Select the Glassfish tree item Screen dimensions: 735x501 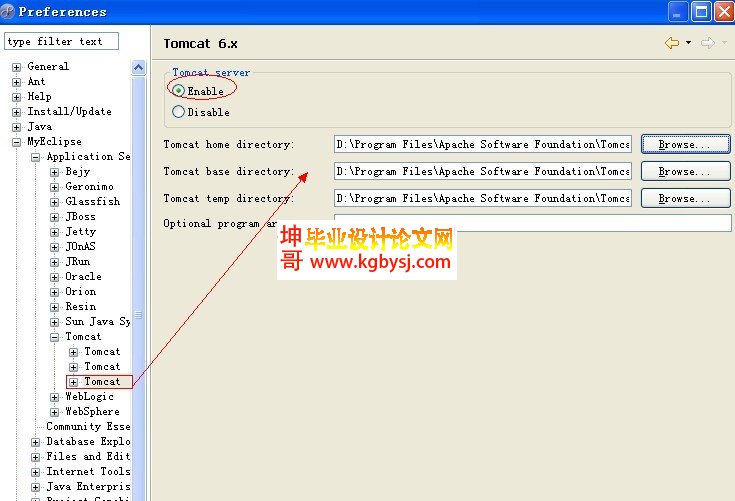pyautogui.click(x=92, y=201)
